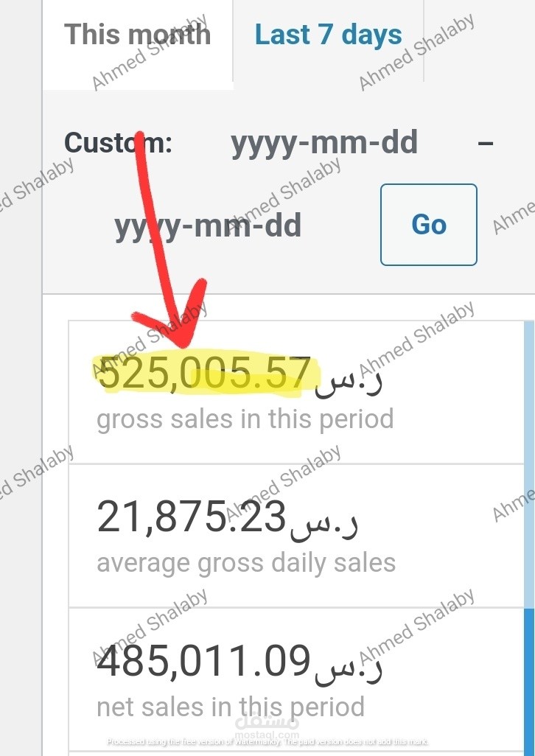Screen dimensions: 535x756
Task: Click currency symbol next to gross sales amount
Action: [349, 377]
